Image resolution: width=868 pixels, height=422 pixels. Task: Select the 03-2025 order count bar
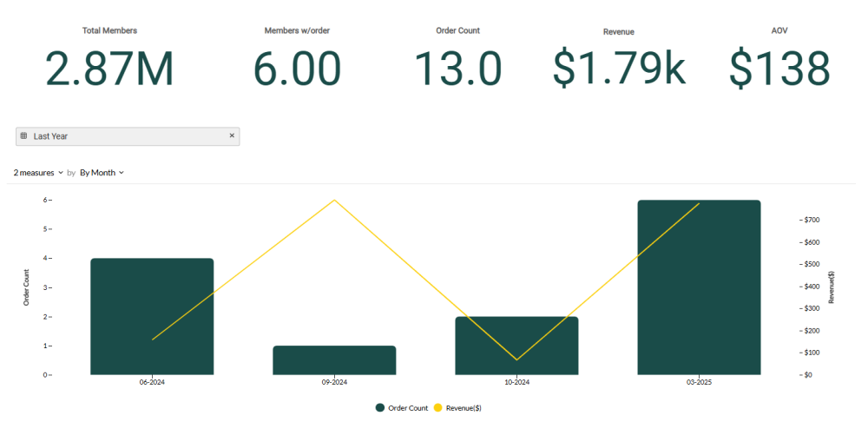point(699,287)
